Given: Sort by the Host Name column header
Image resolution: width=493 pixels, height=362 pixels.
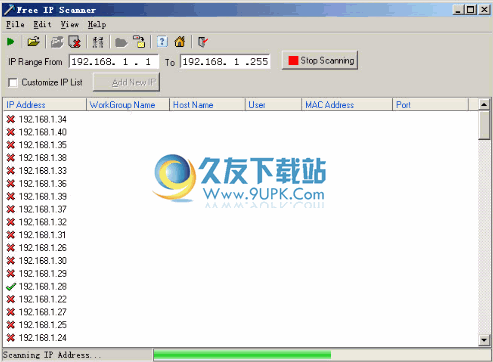Looking at the screenshot, I should (207, 105).
